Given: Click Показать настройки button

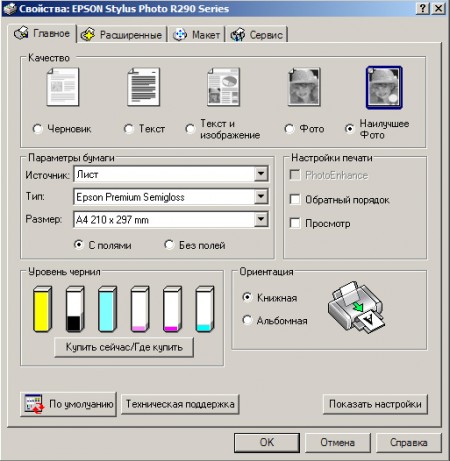Looking at the screenshot, I should tap(375, 404).
